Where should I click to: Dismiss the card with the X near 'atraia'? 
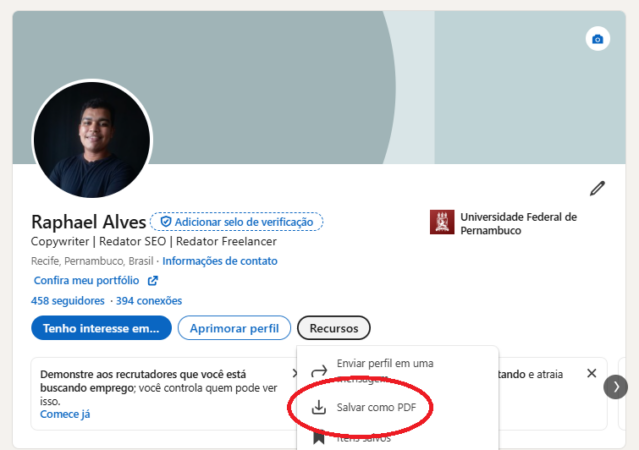tap(592, 373)
